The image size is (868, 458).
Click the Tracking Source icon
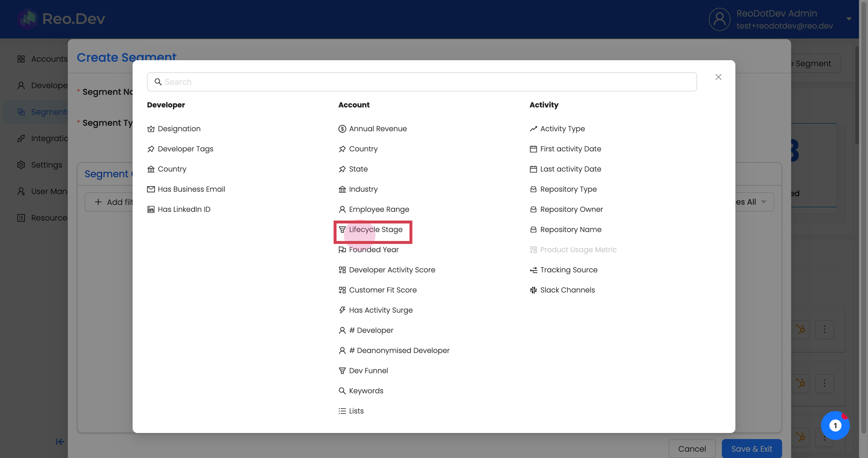[533, 270]
